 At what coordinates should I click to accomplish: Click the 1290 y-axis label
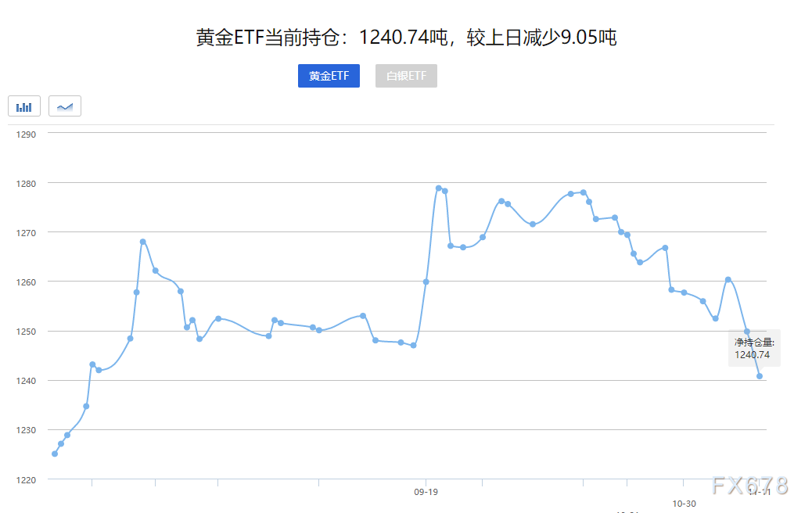[27, 134]
